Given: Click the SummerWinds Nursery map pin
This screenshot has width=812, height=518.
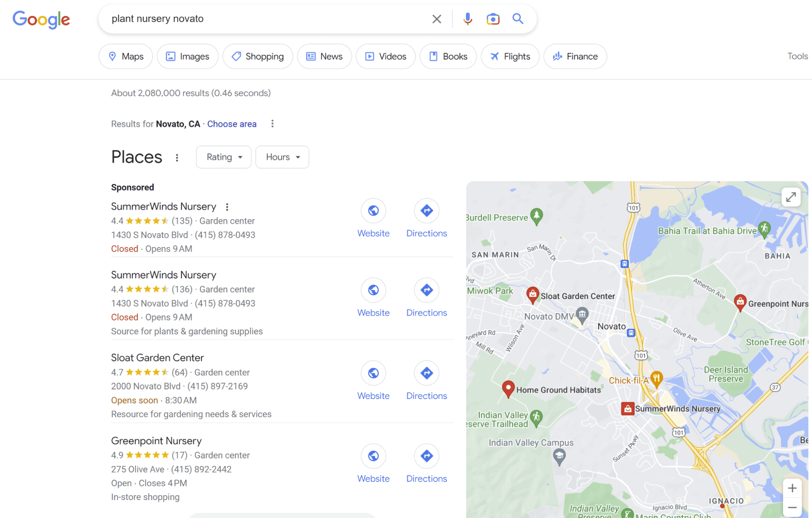Looking at the screenshot, I should coord(628,409).
